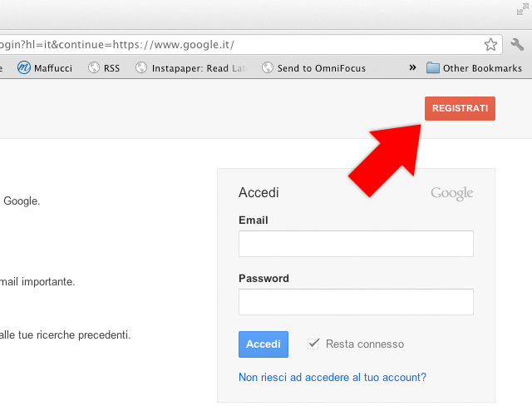Focus the Email input field

[x=356, y=244]
